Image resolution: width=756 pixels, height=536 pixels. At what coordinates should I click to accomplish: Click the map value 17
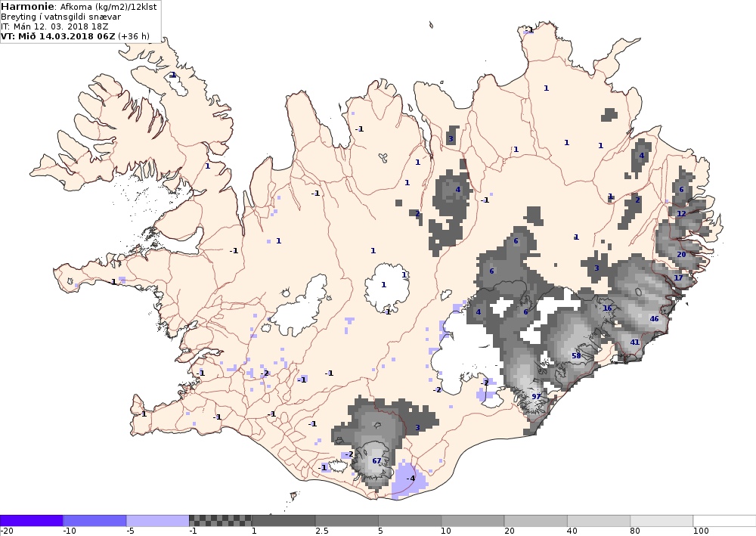678,278
